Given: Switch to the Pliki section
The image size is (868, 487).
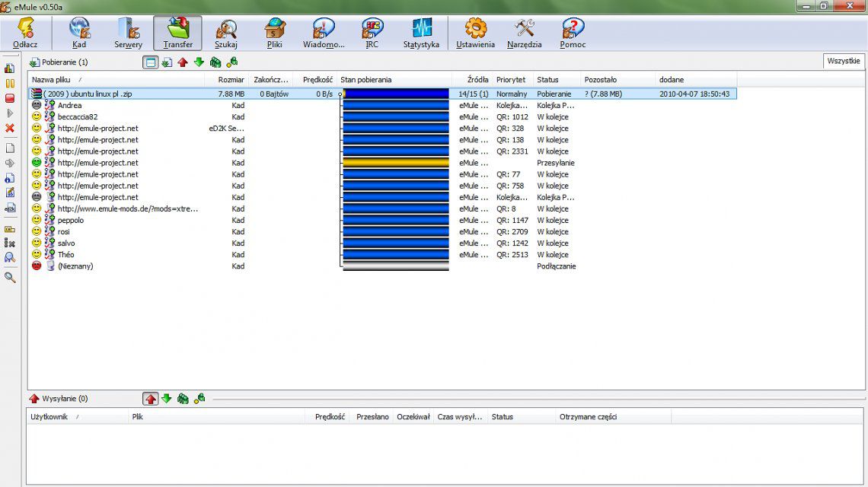Looking at the screenshot, I should (x=275, y=33).
